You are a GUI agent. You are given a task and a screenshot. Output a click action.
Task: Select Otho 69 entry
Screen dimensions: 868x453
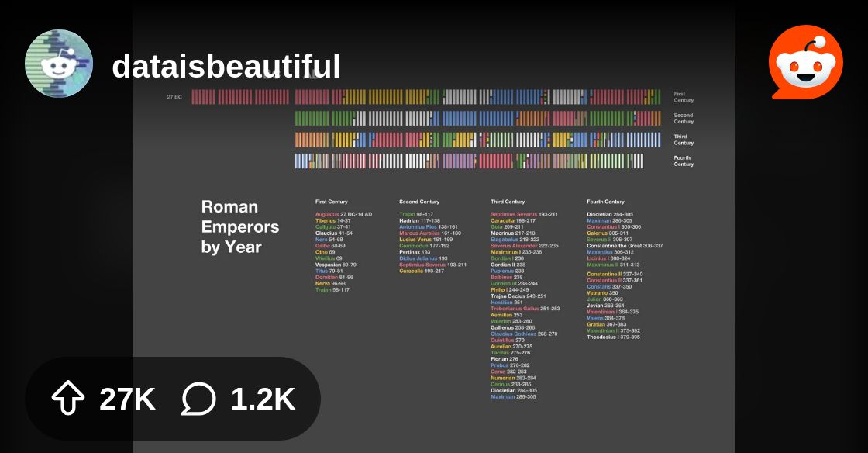(325, 252)
